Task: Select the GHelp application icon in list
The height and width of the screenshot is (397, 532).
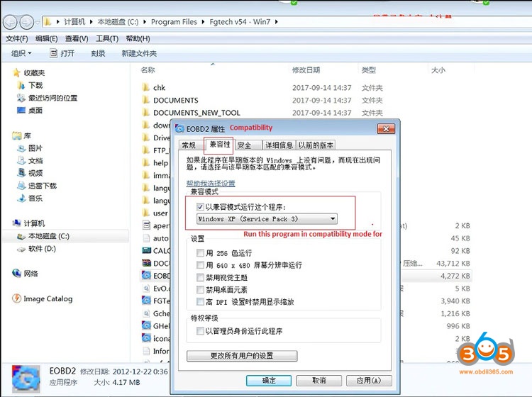Action: [x=146, y=326]
